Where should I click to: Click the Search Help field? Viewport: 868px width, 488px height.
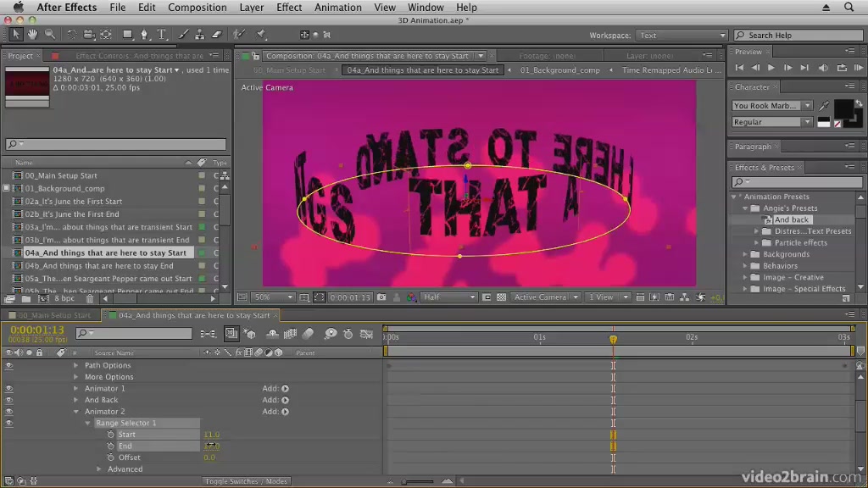tap(798, 35)
